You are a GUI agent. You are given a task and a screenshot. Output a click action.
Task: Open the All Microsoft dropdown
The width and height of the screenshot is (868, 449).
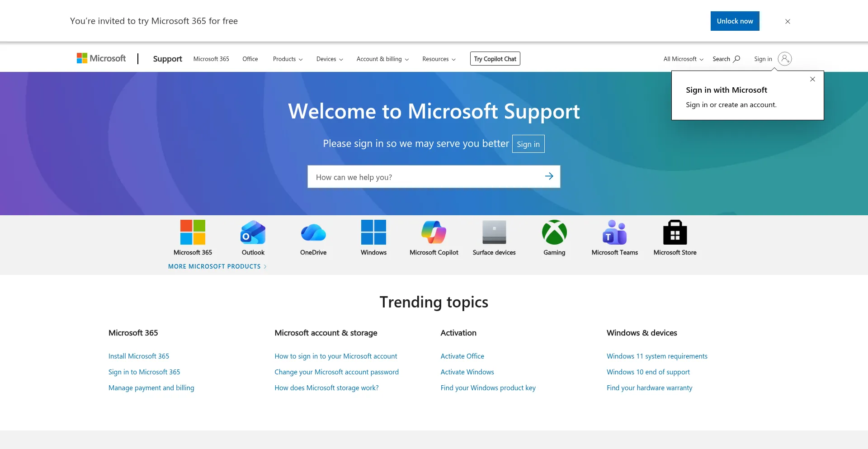(x=683, y=59)
